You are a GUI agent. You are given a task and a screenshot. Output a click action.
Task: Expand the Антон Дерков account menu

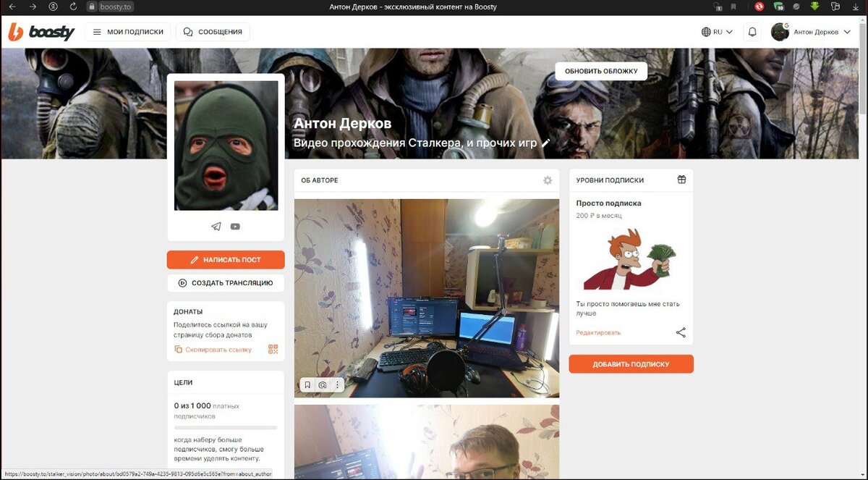[x=822, y=32]
